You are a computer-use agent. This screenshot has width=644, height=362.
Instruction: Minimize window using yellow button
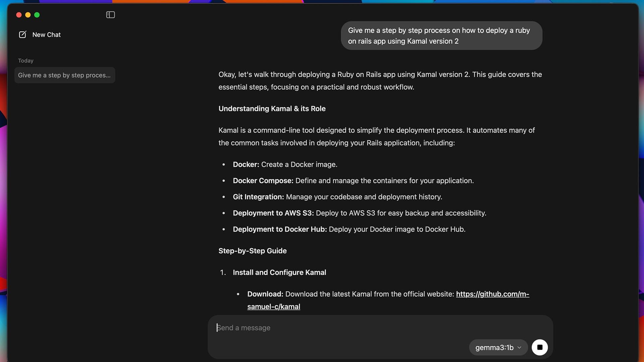[x=28, y=15]
